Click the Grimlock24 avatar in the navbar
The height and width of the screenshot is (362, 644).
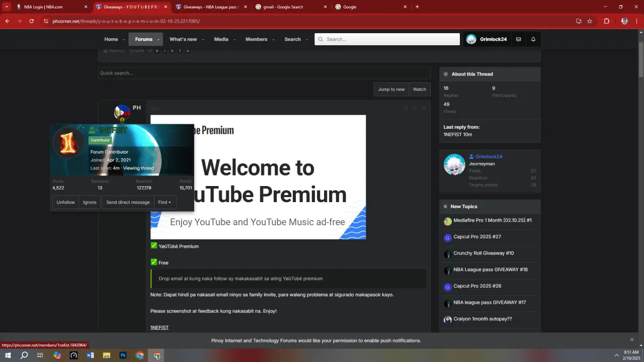[x=471, y=39]
